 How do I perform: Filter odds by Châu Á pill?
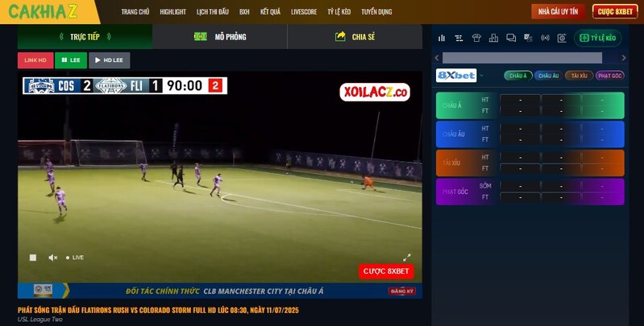(518, 76)
